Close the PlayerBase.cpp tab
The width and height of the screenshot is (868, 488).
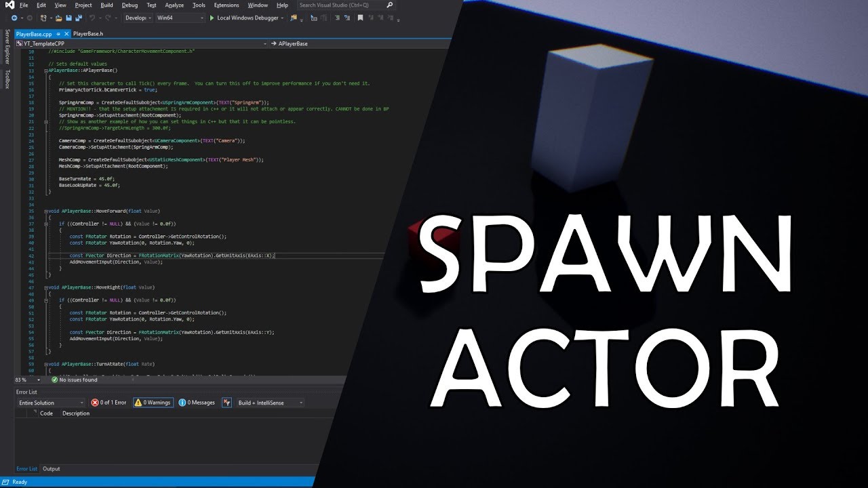66,33
